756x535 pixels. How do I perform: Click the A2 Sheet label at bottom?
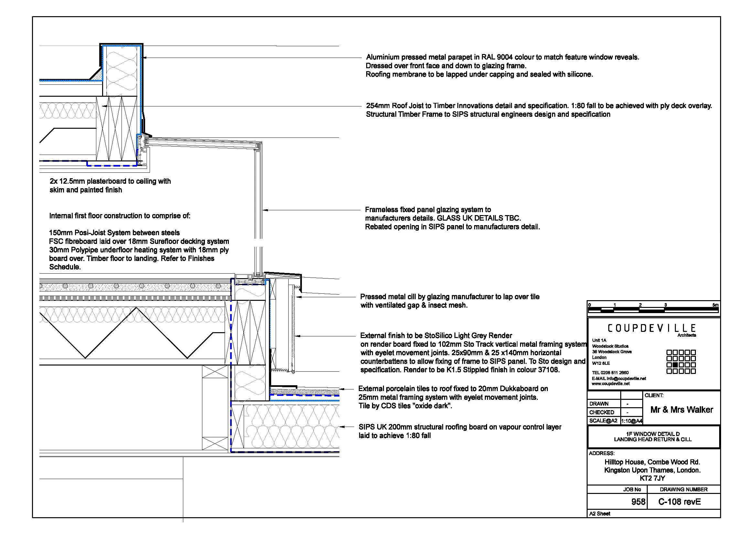[x=599, y=514]
